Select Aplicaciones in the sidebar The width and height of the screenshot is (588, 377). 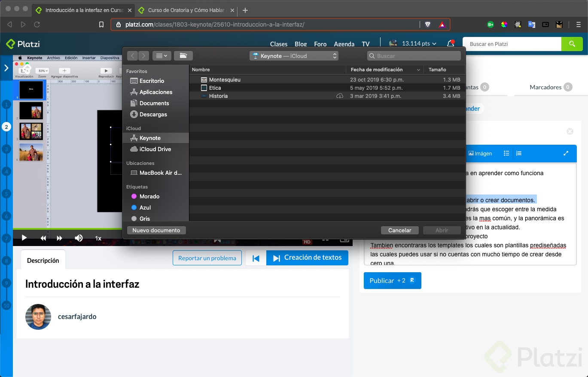[156, 92]
